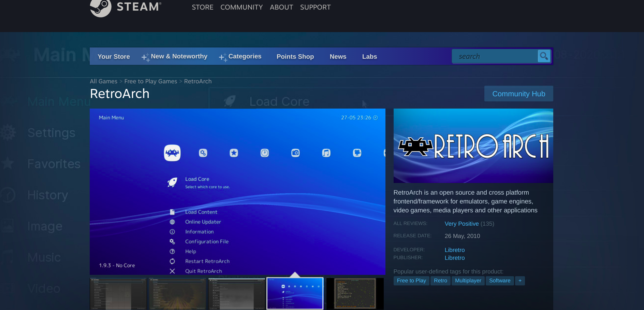Select the Retro tag
644x310 pixels.
coord(440,281)
